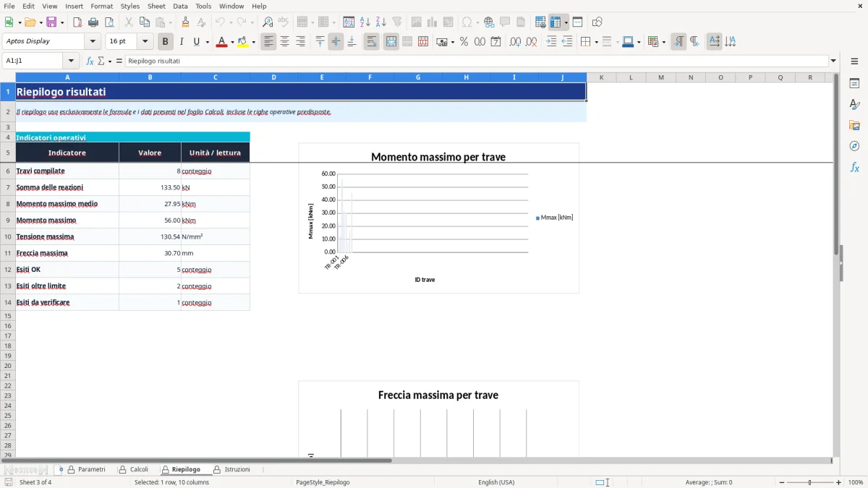Apply red Font Color swatch
Viewport: 868px width, 488px height.
click(x=221, y=42)
